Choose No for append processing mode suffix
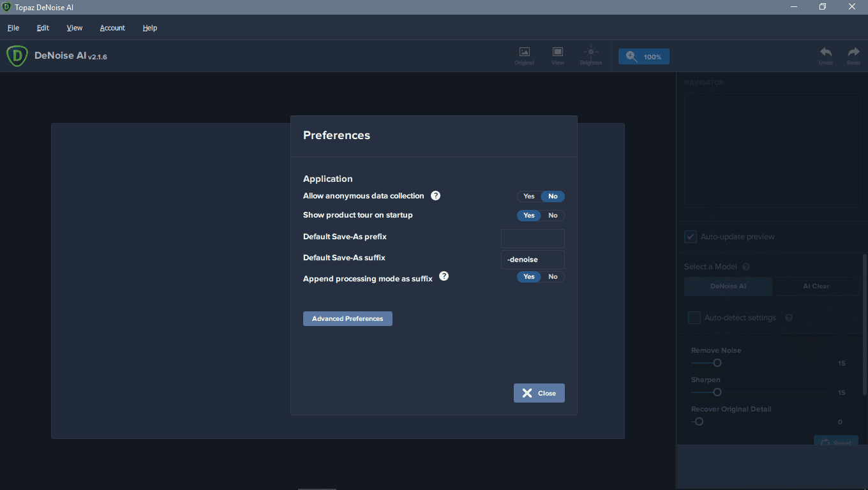 [x=553, y=277]
